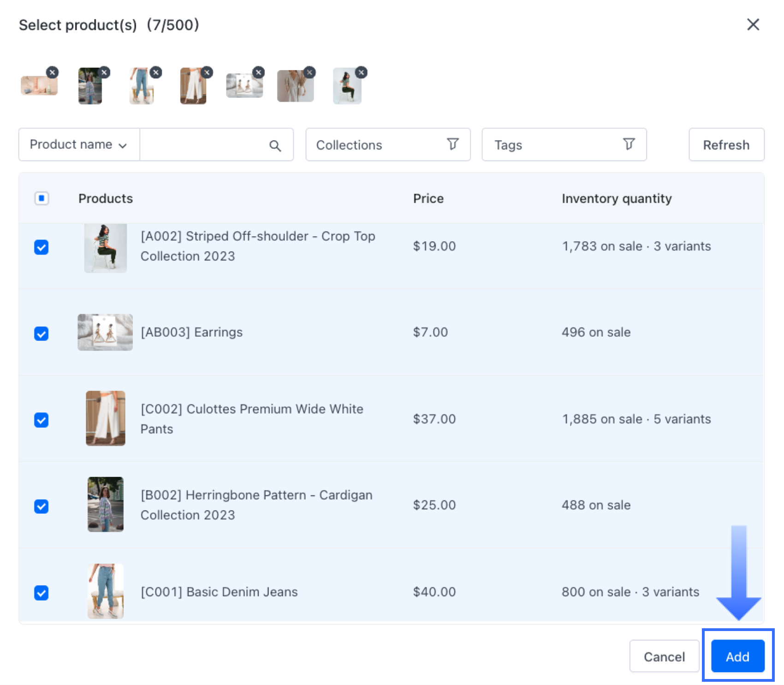The image size is (784, 685).
Task: Remove the white culottes thumbnail from the selection
Action: pos(207,72)
